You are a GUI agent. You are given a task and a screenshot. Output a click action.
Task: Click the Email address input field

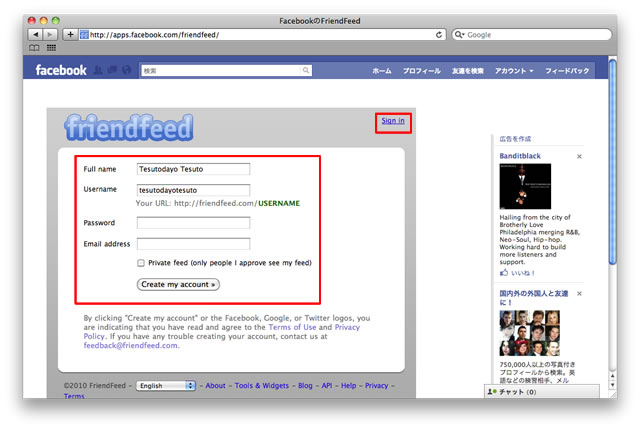pyautogui.click(x=193, y=244)
